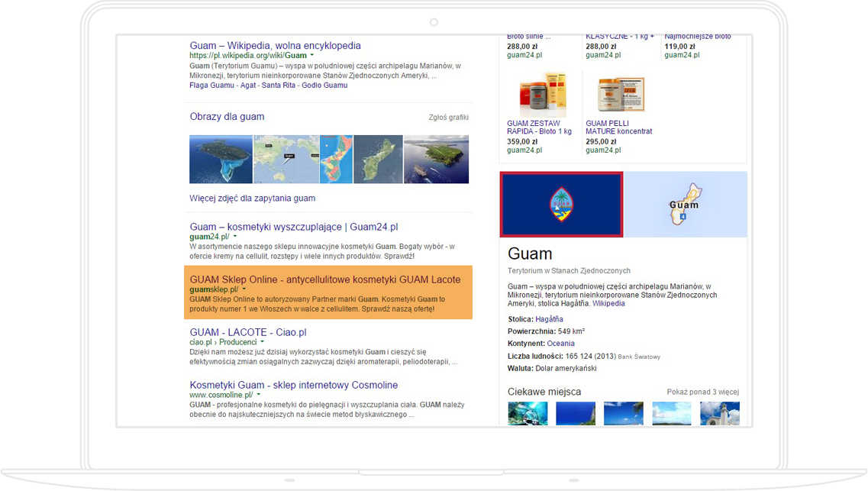868x491 pixels.
Task: Click guam24.pl under the 359,00 zł product
Action: click(524, 150)
